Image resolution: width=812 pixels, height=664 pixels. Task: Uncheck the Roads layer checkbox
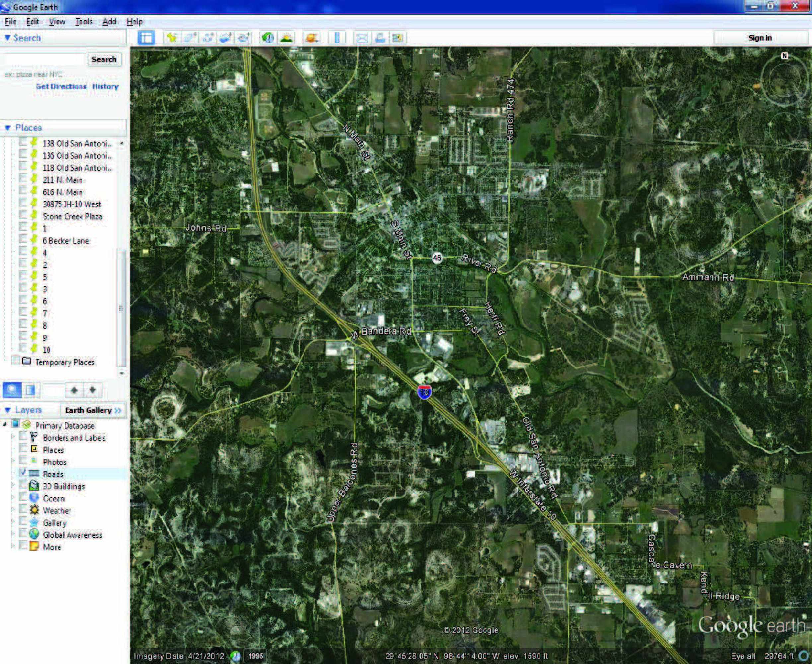[x=23, y=473]
